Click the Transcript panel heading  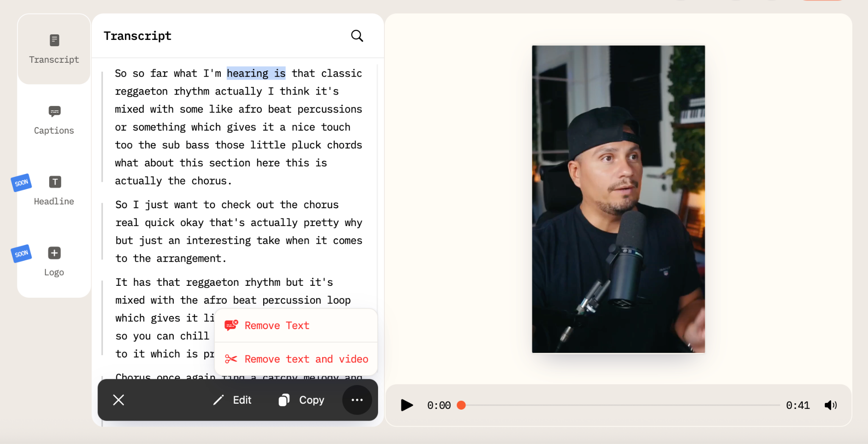coord(137,36)
